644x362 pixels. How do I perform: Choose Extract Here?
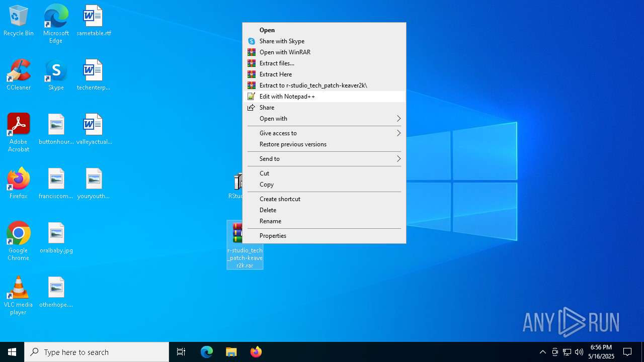[324, 74]
